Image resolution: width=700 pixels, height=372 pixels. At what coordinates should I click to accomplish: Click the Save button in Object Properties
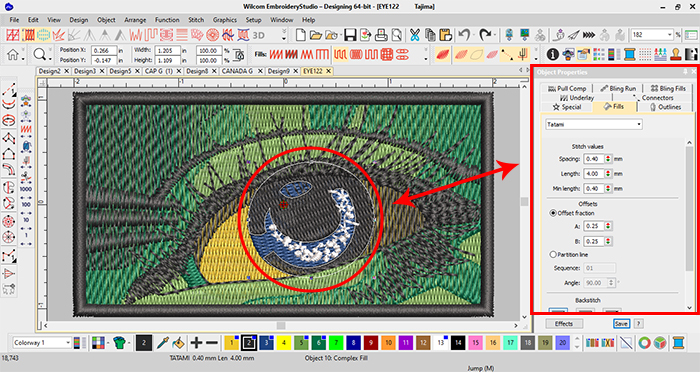(621, 324)
